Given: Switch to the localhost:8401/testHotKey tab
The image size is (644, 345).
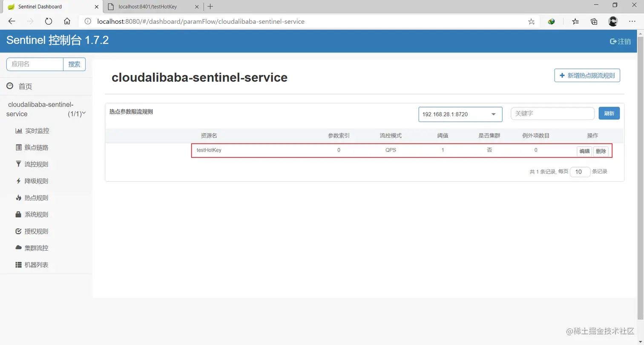Looking at the screenshot, I should tap(153, 6).
